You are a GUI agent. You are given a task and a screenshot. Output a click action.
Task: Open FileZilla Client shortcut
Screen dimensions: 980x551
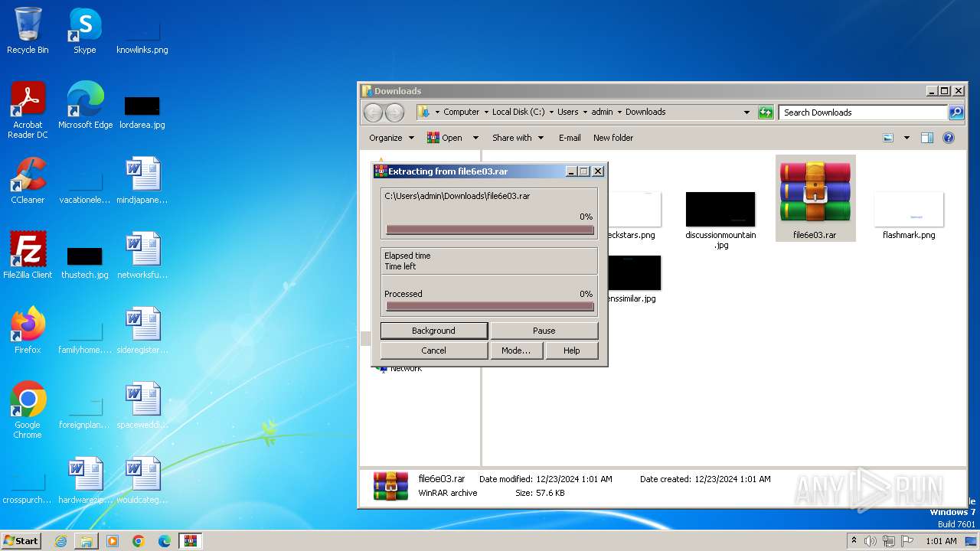tap(28, 256)
